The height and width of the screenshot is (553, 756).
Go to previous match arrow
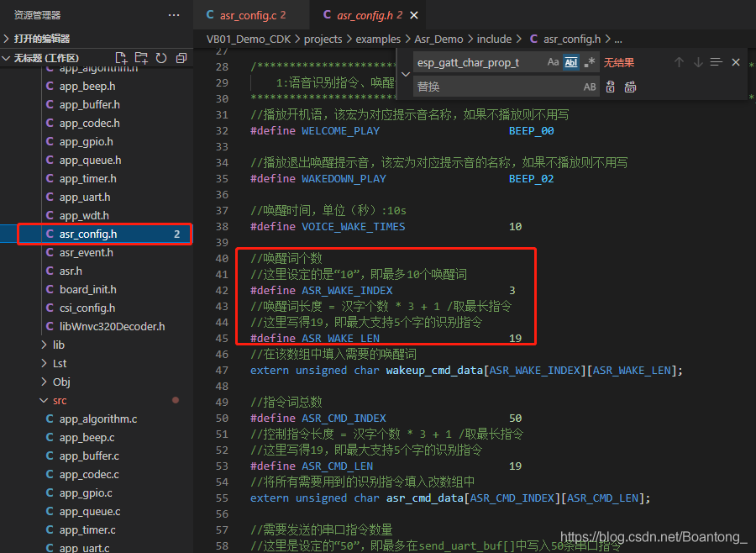679,62
